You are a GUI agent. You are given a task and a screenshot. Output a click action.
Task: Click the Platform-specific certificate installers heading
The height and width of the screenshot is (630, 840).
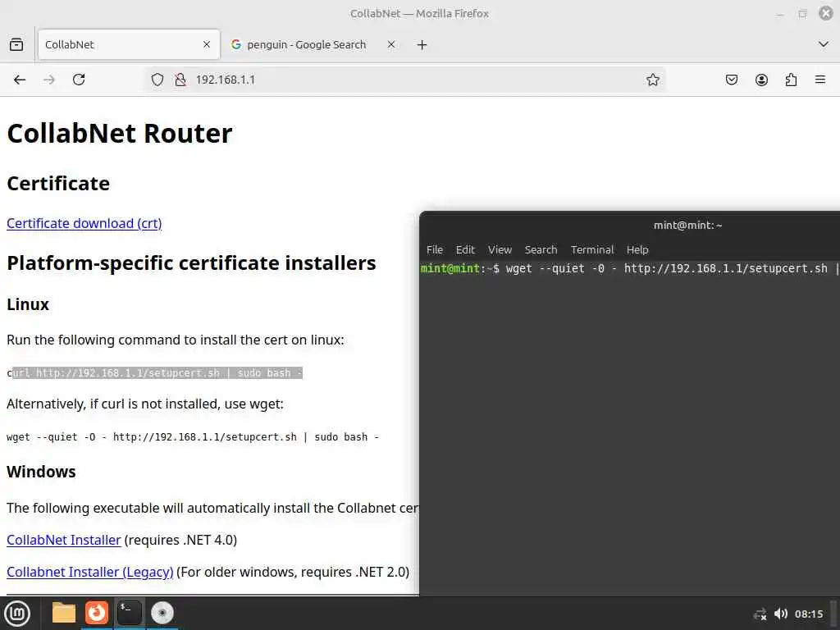[191, 263]
